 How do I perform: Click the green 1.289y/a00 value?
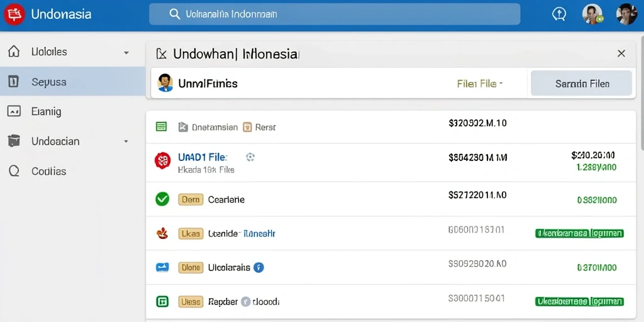597,167
